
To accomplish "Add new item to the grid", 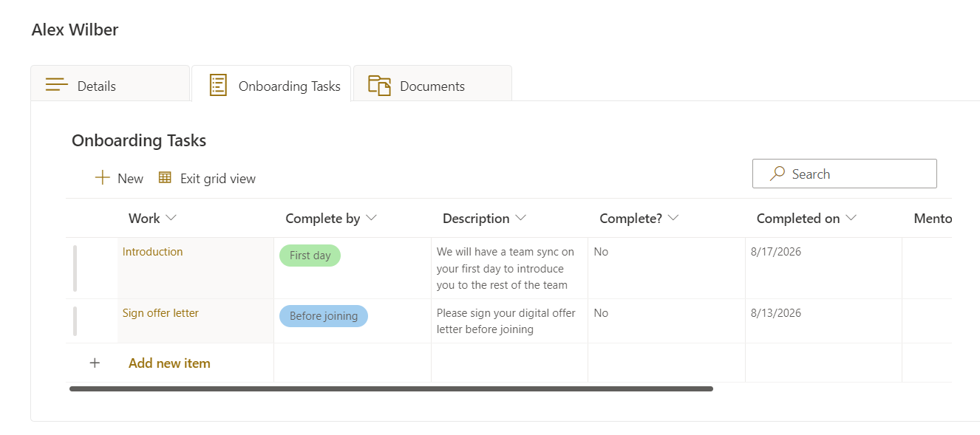I will pos(169,363).
